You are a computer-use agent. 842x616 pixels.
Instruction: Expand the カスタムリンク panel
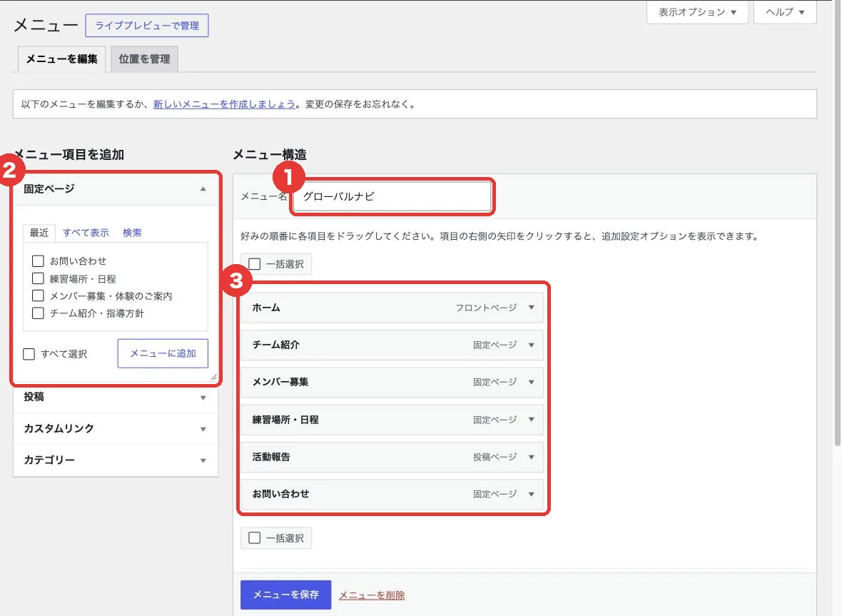(116, 428)
